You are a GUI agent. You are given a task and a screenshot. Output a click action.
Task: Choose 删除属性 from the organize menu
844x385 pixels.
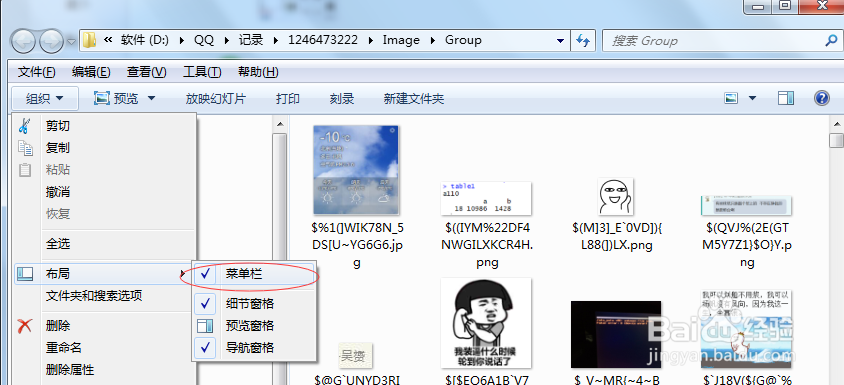click(x=69, y=370)
